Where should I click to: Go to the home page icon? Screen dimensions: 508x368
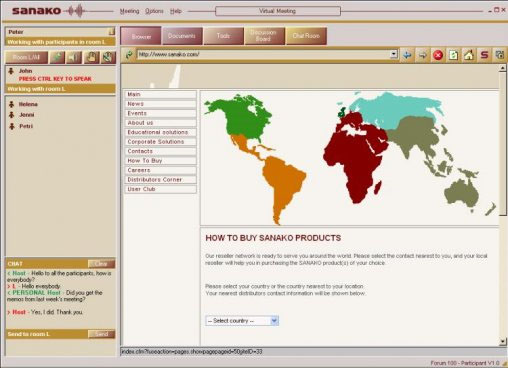[x=469, y=55]
